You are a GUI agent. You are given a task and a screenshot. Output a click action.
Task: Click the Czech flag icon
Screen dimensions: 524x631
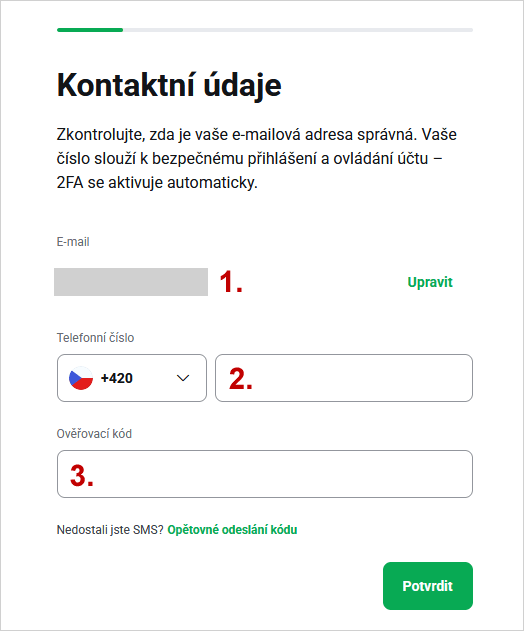tap(81, 378)
